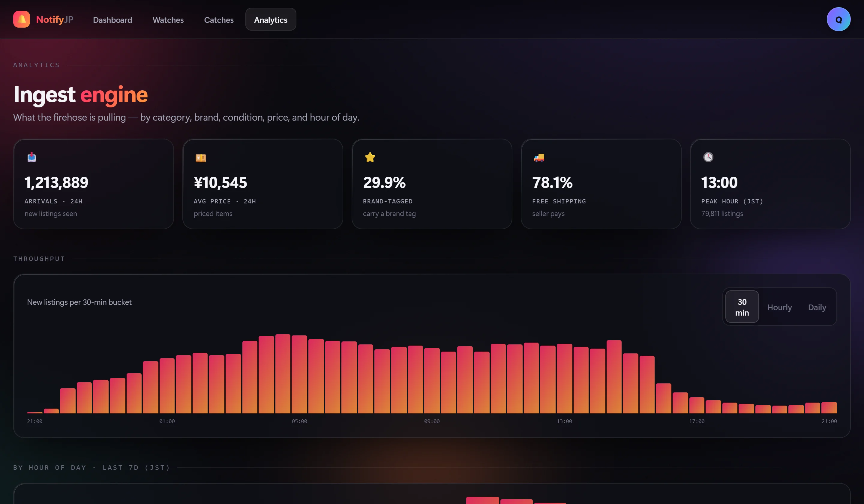
Task: Click the 'carry a brand tag' caption
Action: point(389,214)
